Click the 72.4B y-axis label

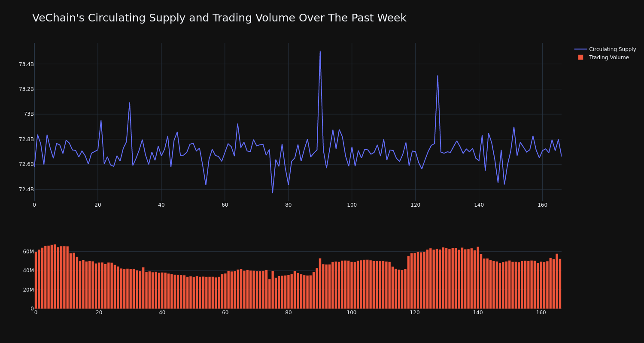pos(26,190)
